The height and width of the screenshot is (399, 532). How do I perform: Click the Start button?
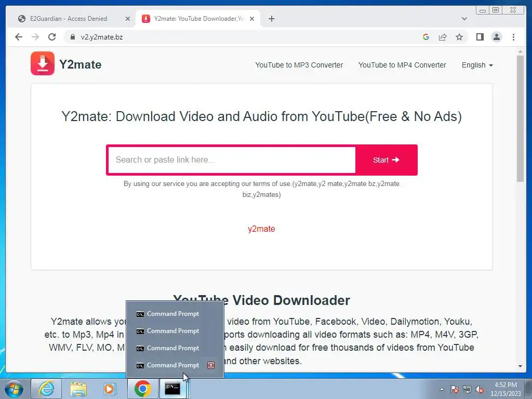(x=386, y=160)
